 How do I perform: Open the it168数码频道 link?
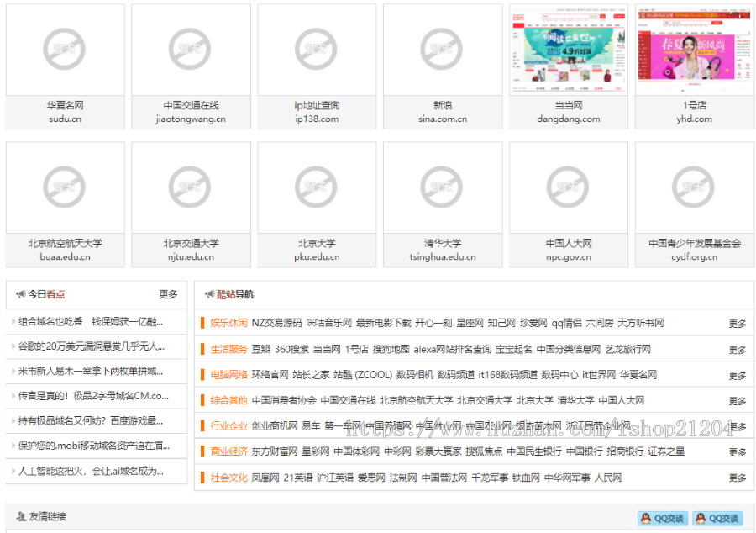click(507, 374)
